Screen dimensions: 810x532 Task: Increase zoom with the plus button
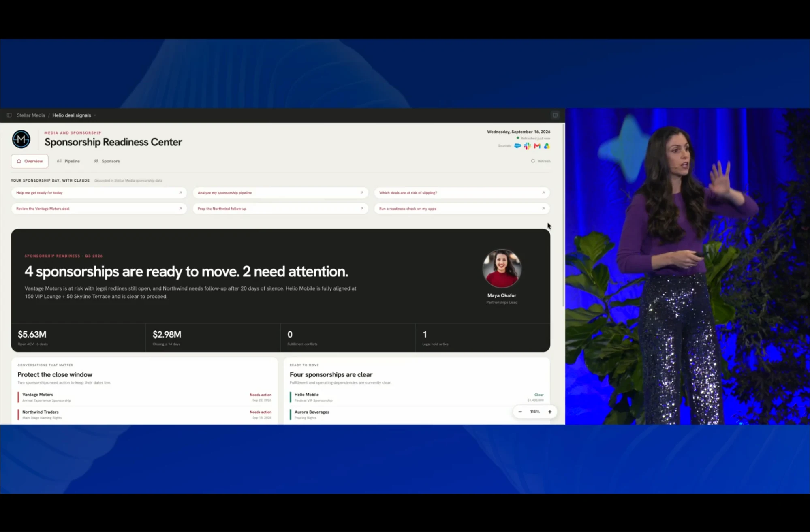(550, 412)
